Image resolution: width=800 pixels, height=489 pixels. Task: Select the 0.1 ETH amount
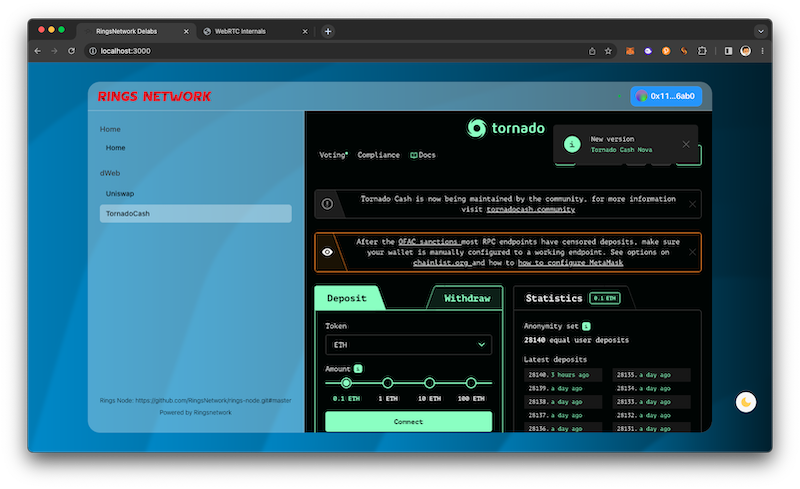(x=346, y=383)
